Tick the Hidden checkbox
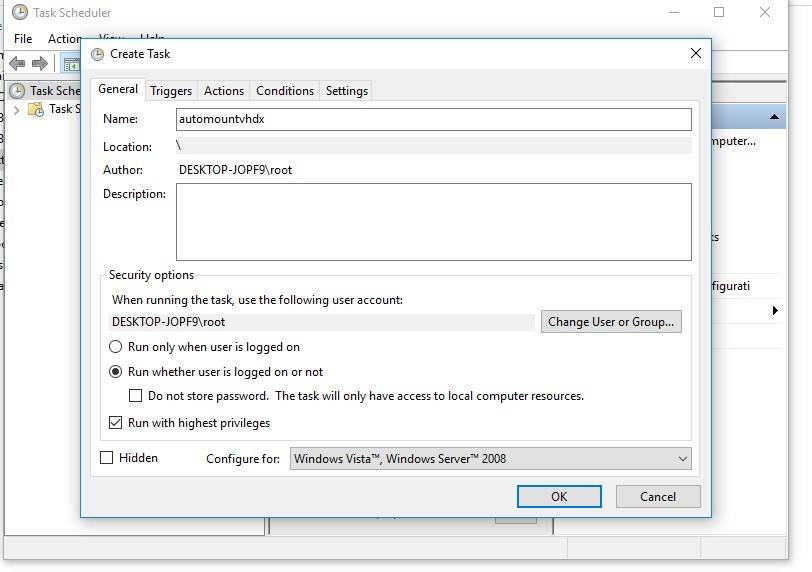The image size is (812, 572). [x=107, y=458]
